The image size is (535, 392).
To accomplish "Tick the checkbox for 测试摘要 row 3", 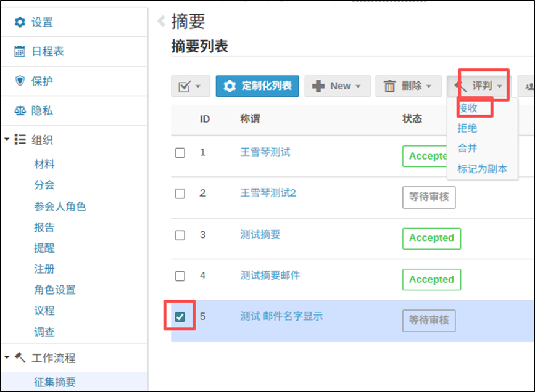I will click(180, 235).
